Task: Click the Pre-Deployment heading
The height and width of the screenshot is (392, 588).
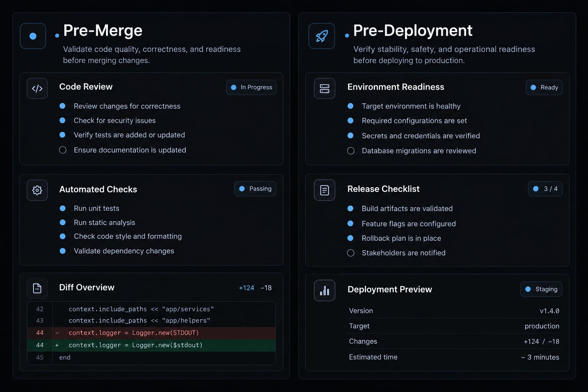Action: (413, 31)
